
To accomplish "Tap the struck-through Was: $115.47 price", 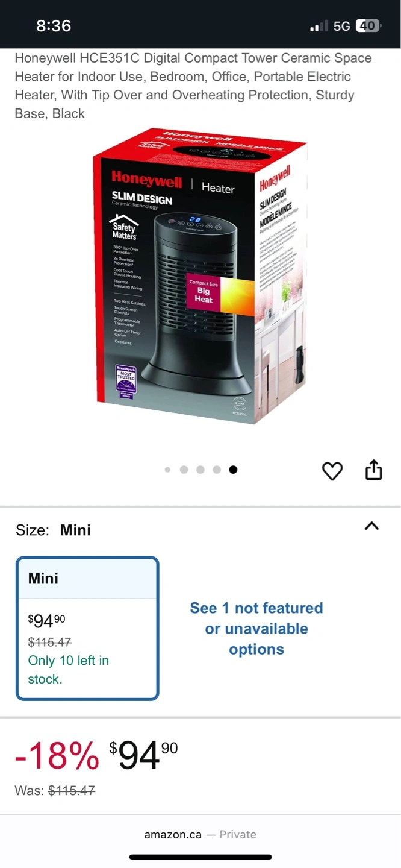I will coord(55,790).
